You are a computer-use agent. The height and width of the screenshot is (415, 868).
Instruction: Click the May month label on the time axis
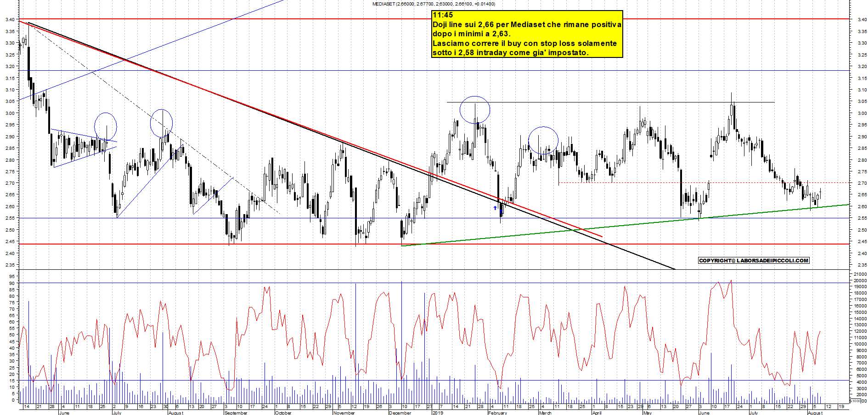click(647, 413)
